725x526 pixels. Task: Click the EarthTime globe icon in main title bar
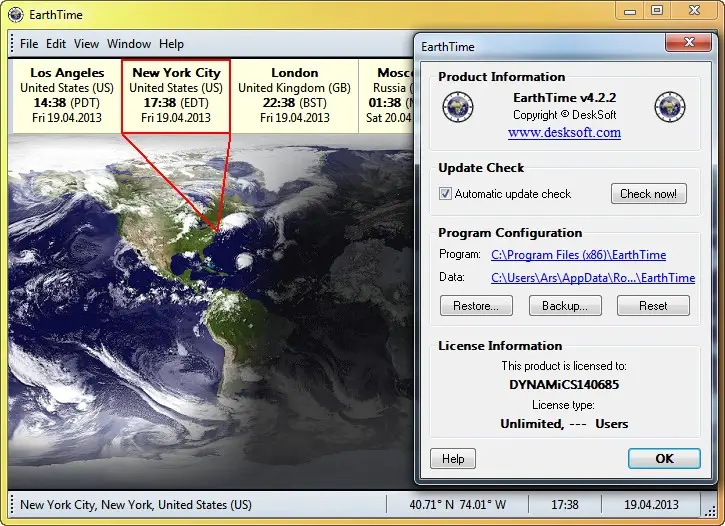(x=16, y=15)
